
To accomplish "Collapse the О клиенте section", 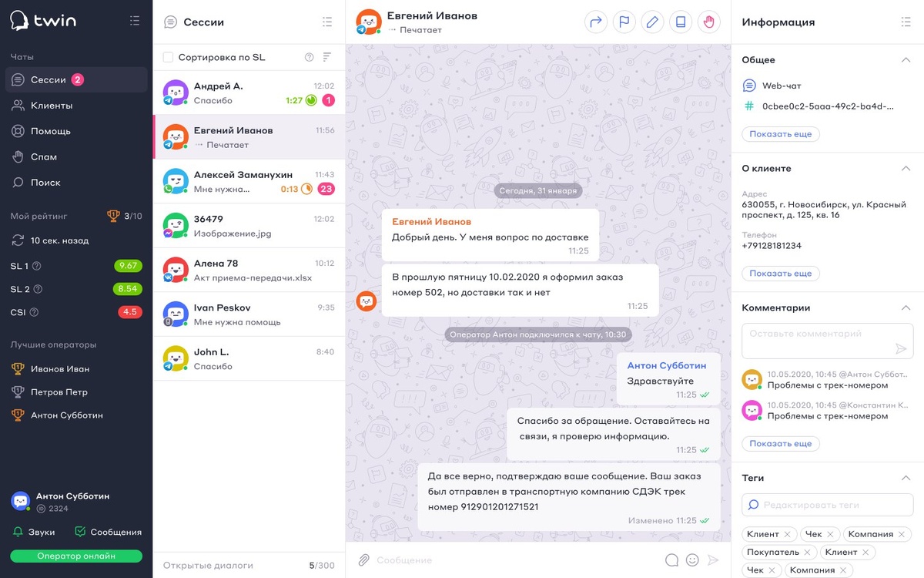I will (x=906, y=168).
